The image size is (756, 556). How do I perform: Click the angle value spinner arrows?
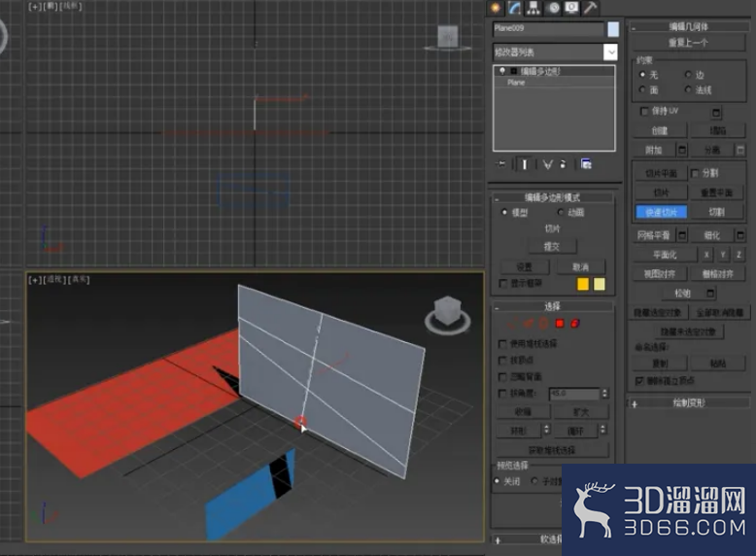[604, 394]
